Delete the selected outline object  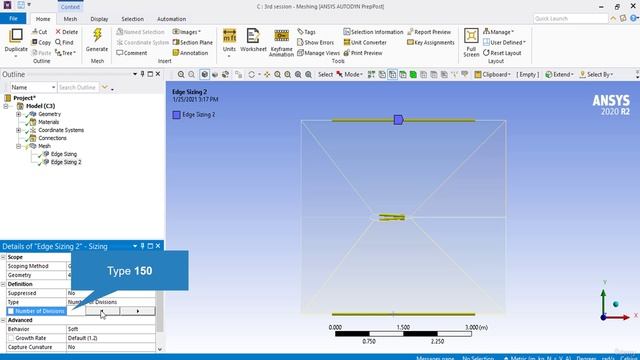pyautogui.click(x=67, y=32)
